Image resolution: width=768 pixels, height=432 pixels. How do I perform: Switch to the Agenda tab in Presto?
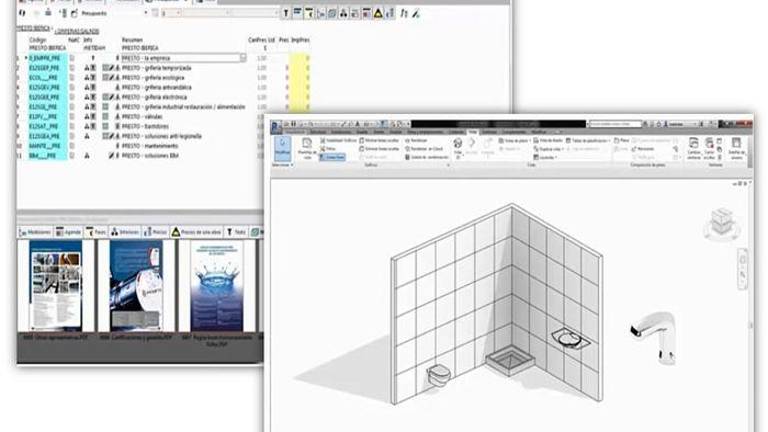(x=68, y=232)
